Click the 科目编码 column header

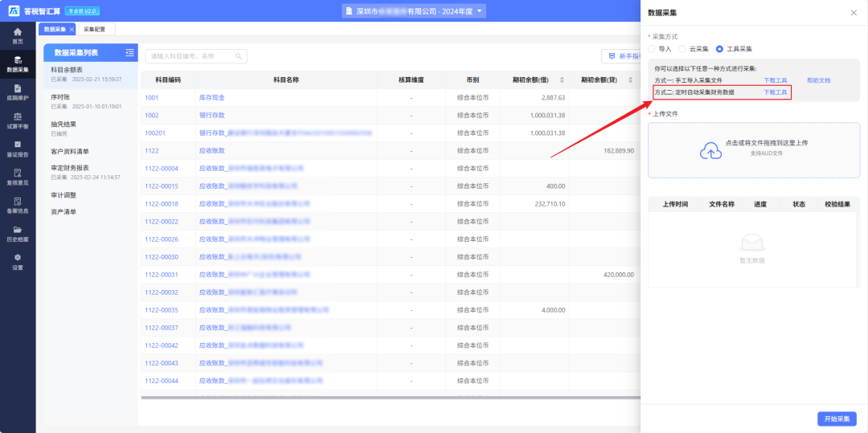point(168,80)
